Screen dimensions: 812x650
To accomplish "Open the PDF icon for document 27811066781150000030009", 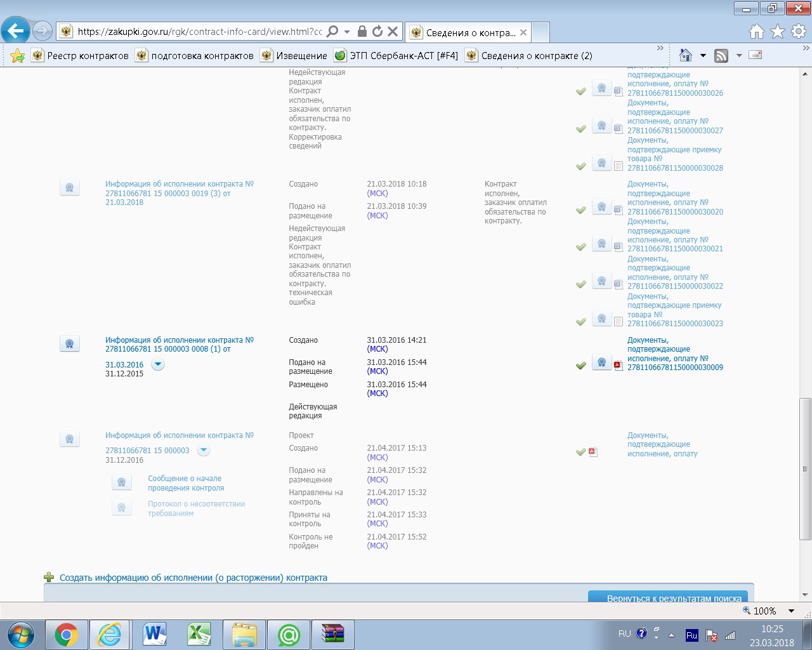I will click(x=619, y=365).
